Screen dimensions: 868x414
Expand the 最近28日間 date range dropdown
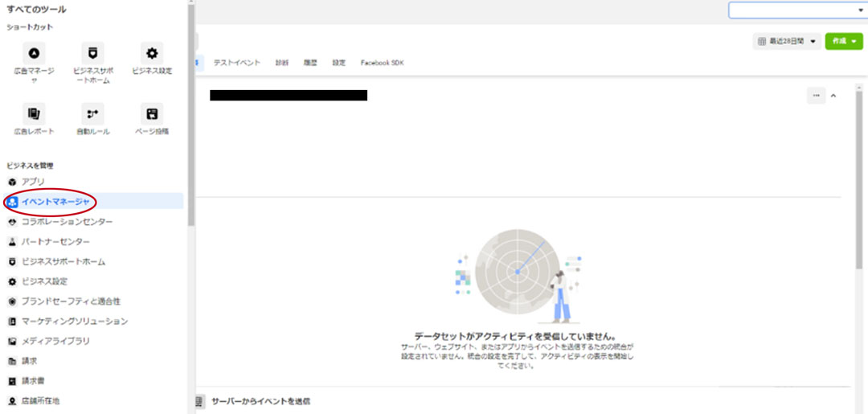click(x=788, y=41)
